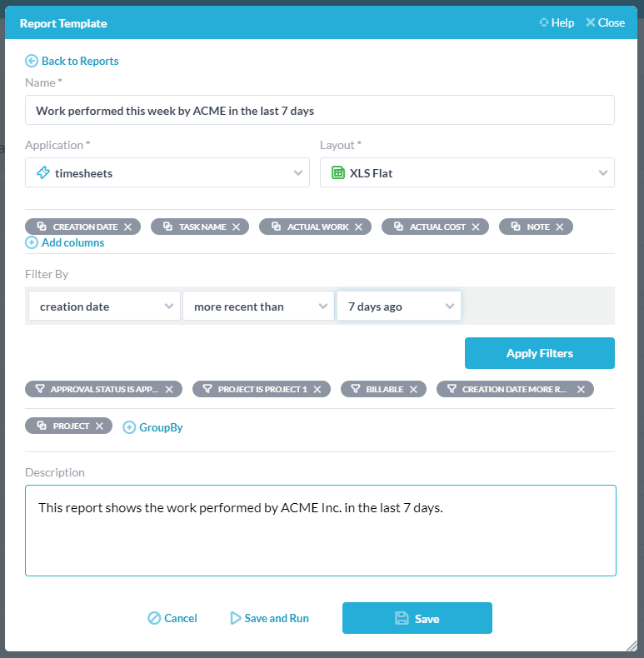Screen dimensions: 644x658
Task: Click the Apply Filters button
Action: pos(540,353)
